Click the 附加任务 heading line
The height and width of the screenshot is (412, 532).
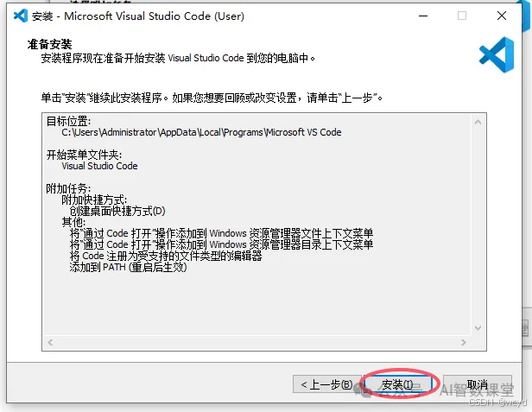tap(68, 188)
